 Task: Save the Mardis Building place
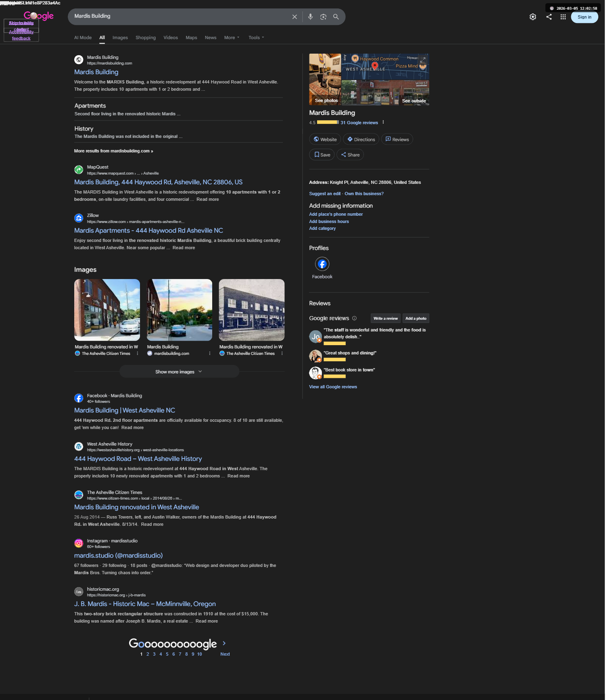coord(322,155)
